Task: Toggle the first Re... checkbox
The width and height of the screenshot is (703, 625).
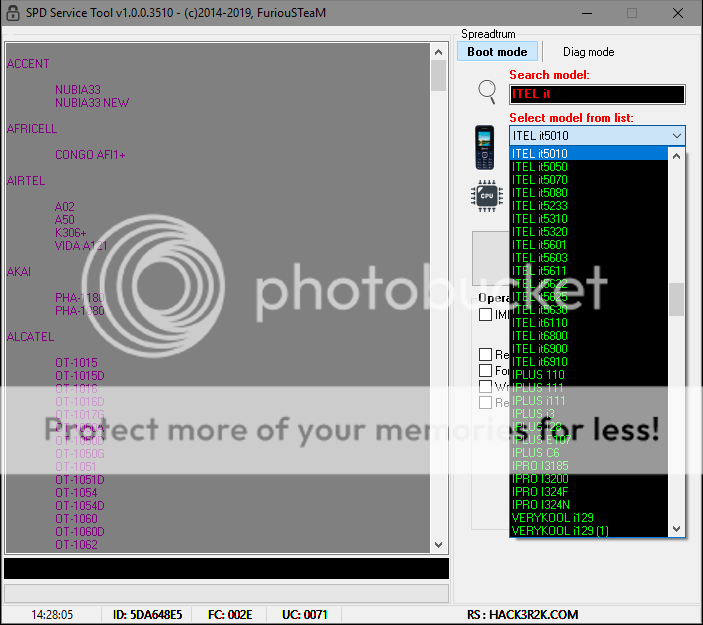Action: click(486, 354)
